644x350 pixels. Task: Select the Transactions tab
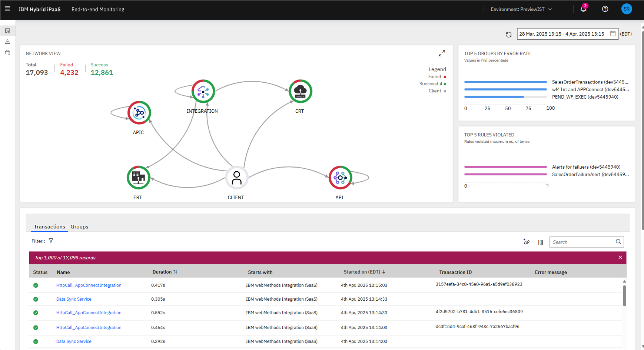click(49, 227)
